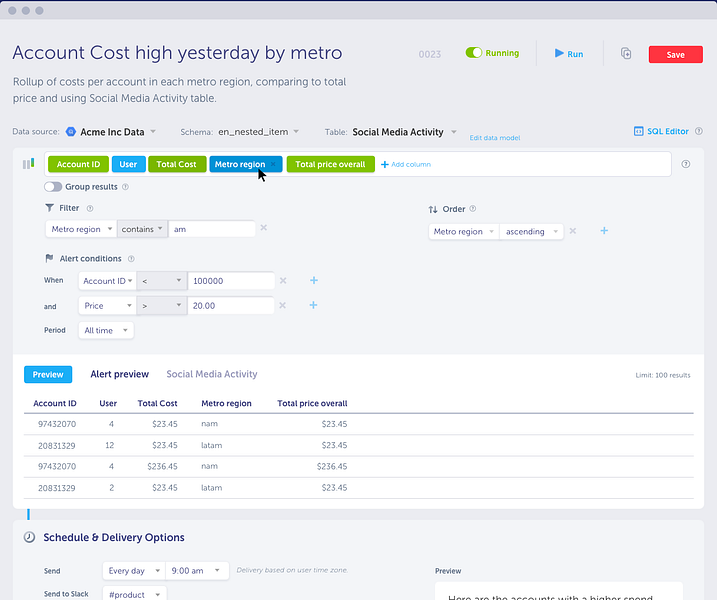The height and width of the screenshot is (600, 717).
Task: Open the Edit data model link
Action: coord(495,138)
